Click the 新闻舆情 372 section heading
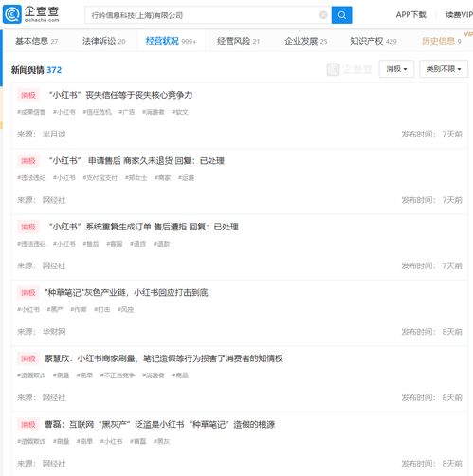473x476 pixels. click(x=36, y=70)
